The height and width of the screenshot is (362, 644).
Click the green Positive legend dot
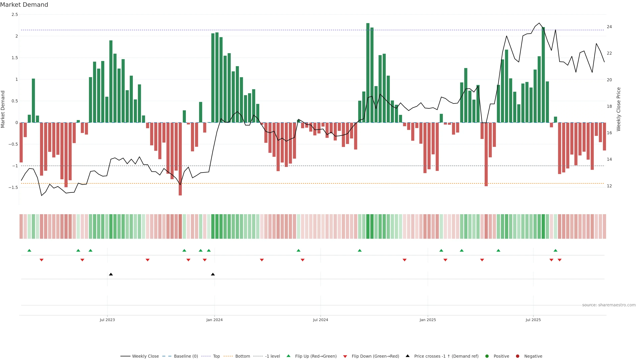(487, 356)
